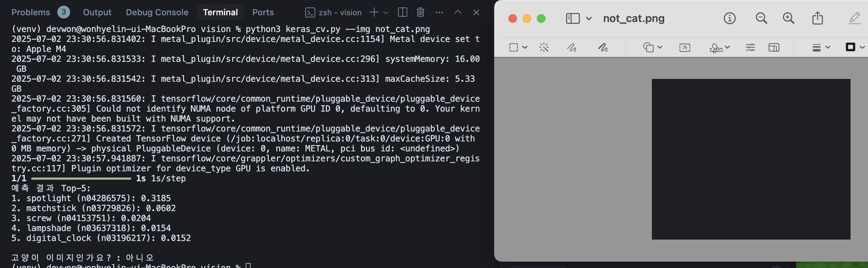Screen dimensions: 868x268
Task: Share the image via share icon
Action: pyautogui.click(x=817, y=18)
